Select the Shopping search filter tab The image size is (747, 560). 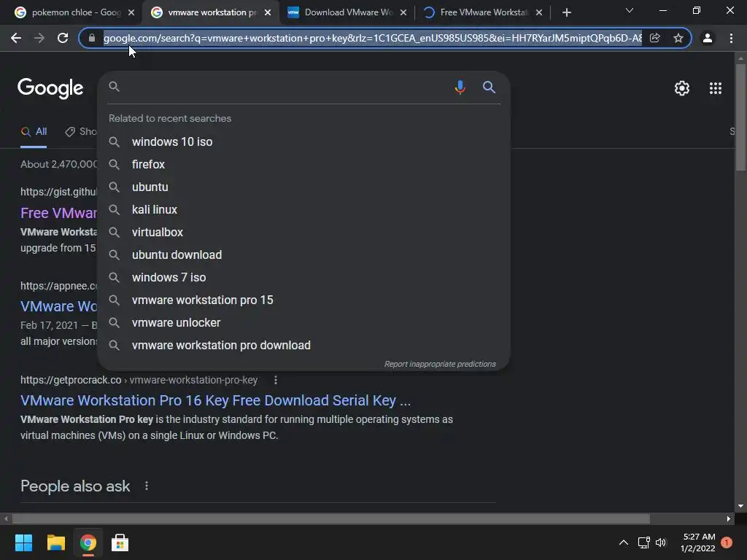click(x=82, y=132)
